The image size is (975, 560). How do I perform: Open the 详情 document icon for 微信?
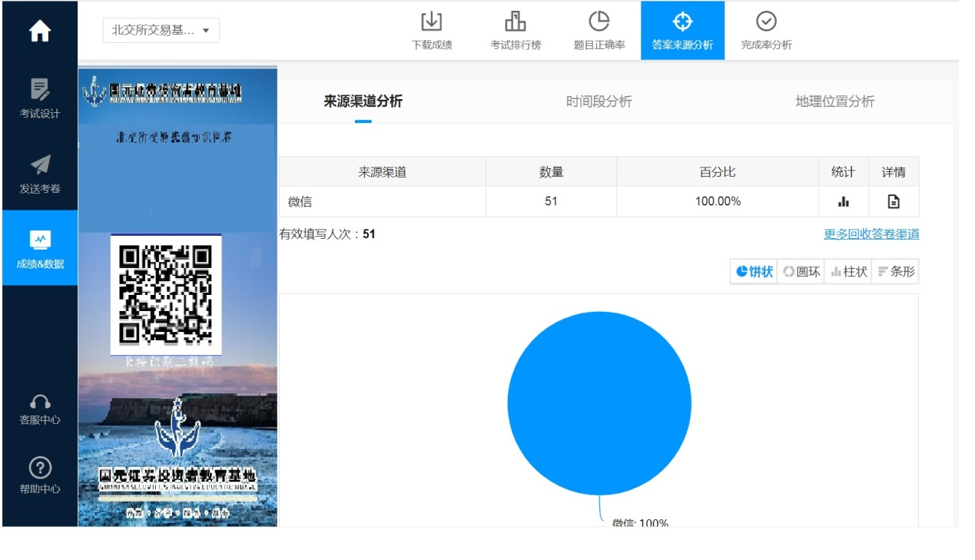point(894,202)
